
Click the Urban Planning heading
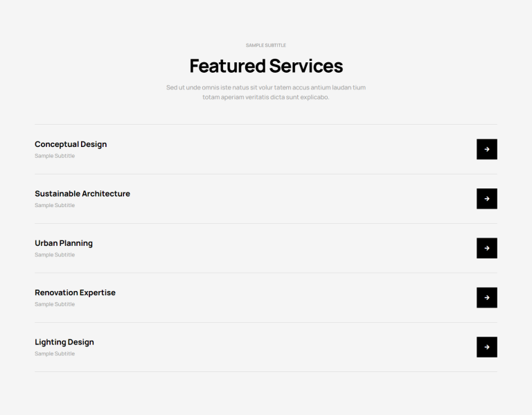tap(64, 243)
